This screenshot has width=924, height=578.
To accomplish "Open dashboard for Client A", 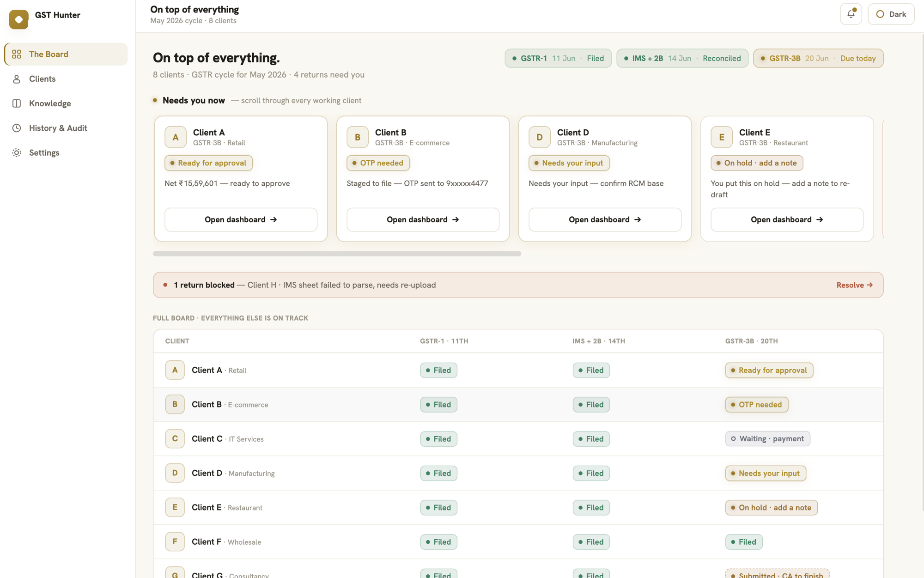I will click(x=241, y=219).
